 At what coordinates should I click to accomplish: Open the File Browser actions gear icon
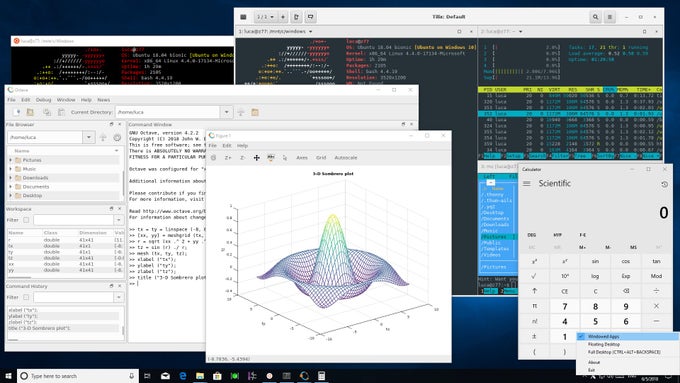[x=117, y=137]
